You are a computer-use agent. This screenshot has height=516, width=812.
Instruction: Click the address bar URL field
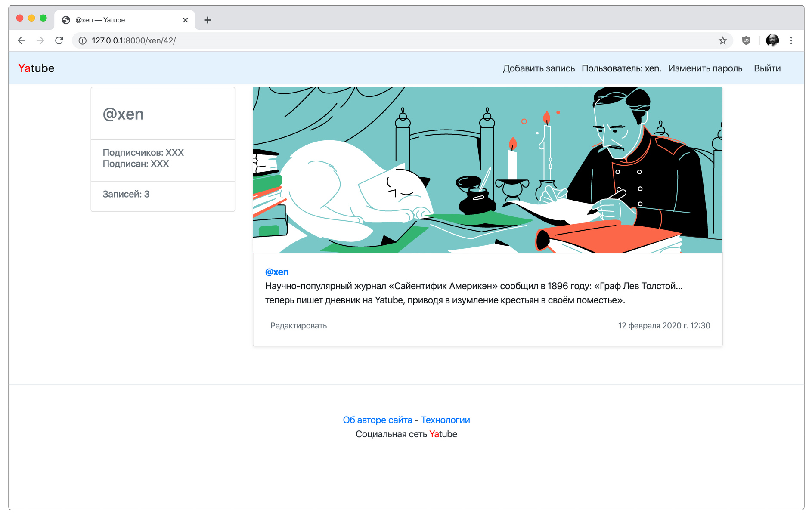pos(387,40)
